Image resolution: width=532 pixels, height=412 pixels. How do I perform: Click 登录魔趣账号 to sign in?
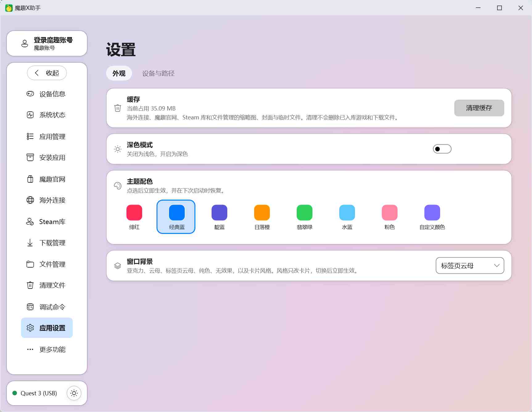point(47,44)
